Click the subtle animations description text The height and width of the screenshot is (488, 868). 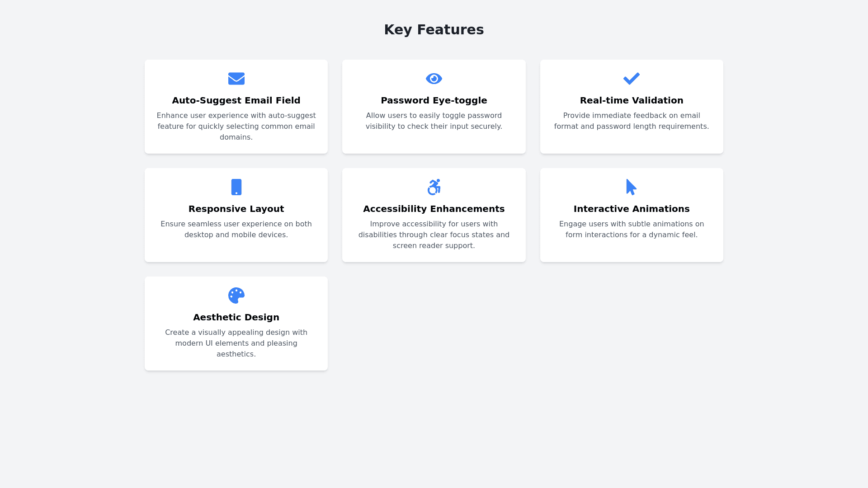(631, 230)
